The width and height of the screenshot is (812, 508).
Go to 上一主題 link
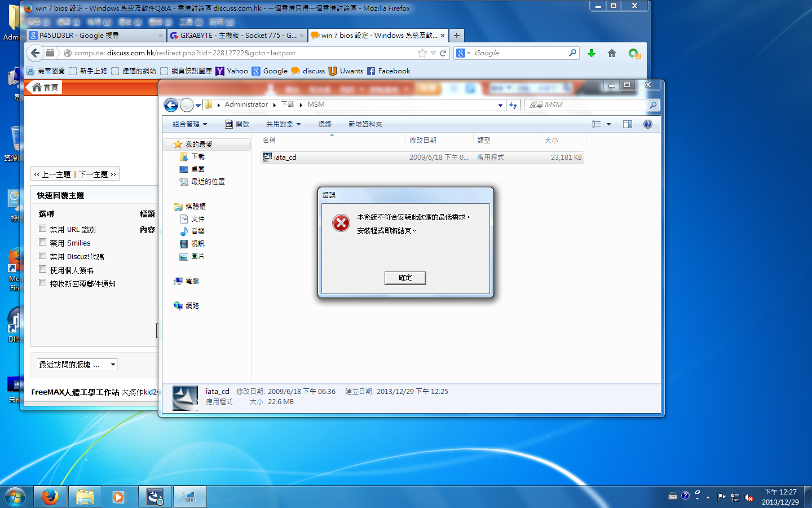[56, 174]
